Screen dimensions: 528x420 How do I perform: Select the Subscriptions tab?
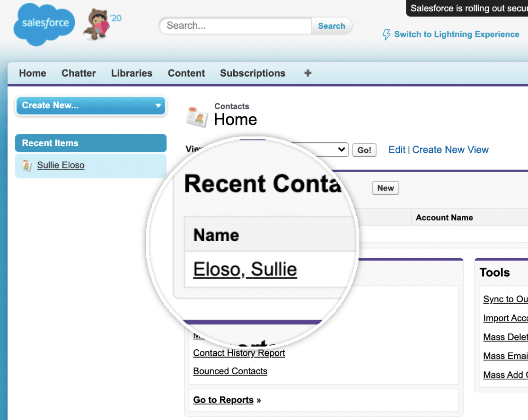(253, 73)
